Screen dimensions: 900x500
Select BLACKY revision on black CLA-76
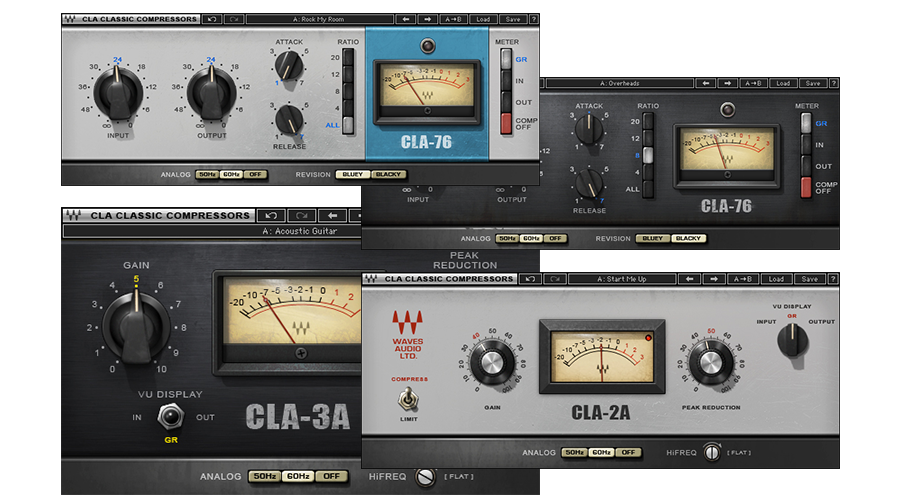coord(689,238)
